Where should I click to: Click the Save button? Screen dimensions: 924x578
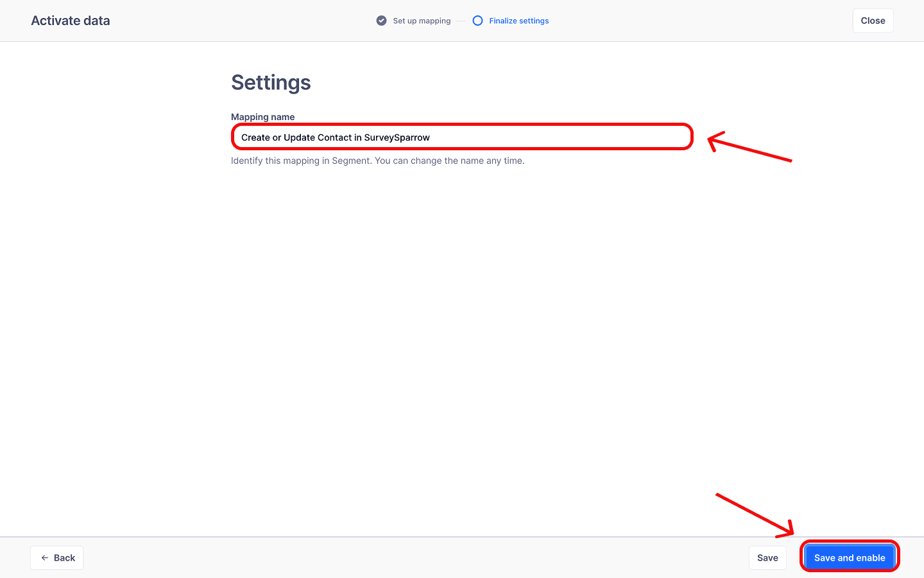[767, 557]
